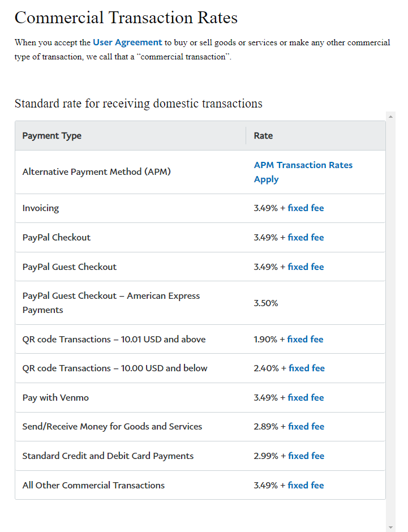Click the 3.50% rate value

[x=266, y=303]
